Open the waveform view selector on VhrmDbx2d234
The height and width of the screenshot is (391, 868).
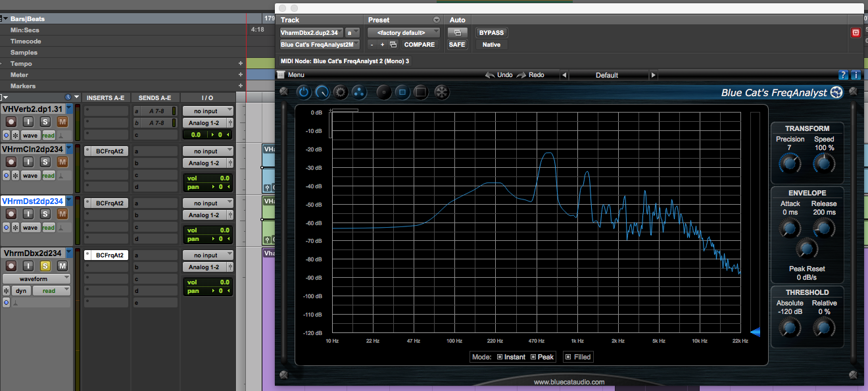coord(36,278)
